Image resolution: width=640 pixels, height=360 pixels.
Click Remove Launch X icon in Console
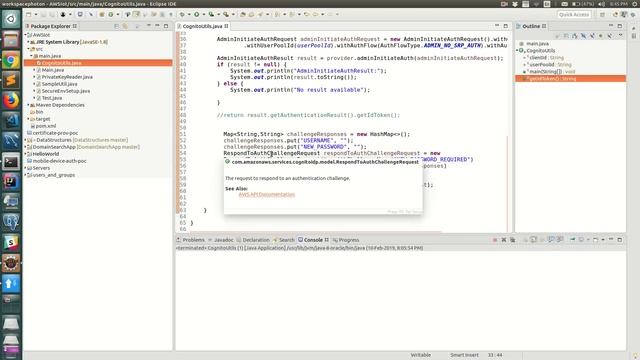pos(504,240)
